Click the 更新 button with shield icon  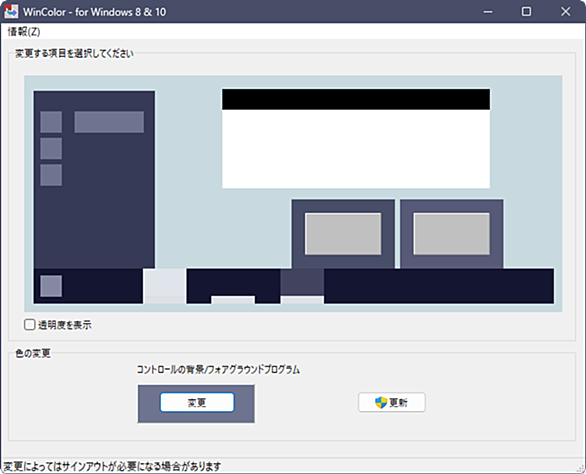(392, 402)
